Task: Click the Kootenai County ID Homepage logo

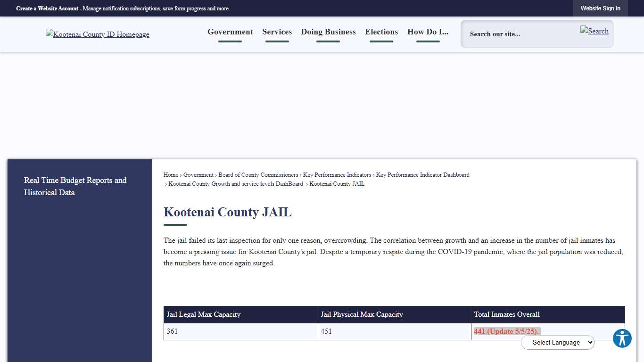Action: coord(98,34)
